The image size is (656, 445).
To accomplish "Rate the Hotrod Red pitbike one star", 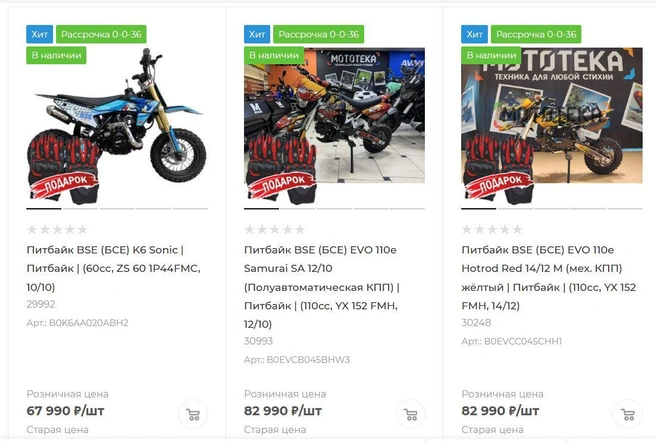I will pyautogui.click(x=467, y=229).
